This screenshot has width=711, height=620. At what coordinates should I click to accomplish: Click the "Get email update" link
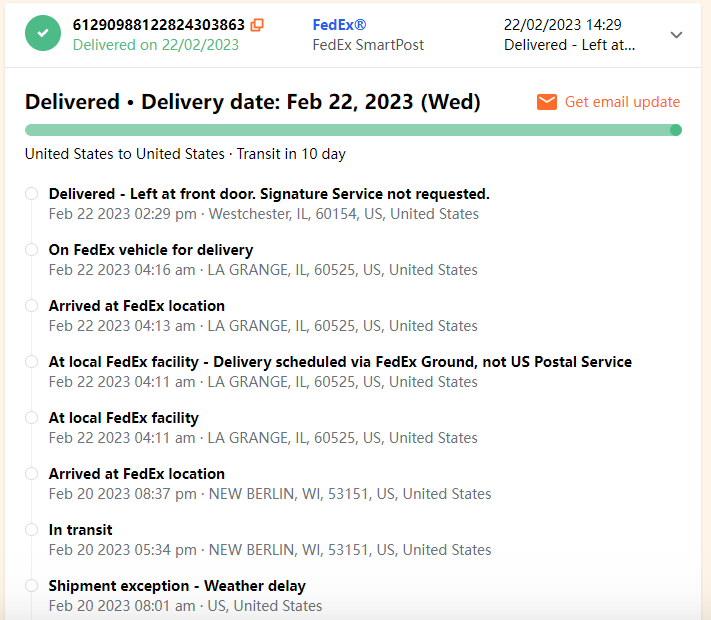pyautogui.click(x=622, y=102)
